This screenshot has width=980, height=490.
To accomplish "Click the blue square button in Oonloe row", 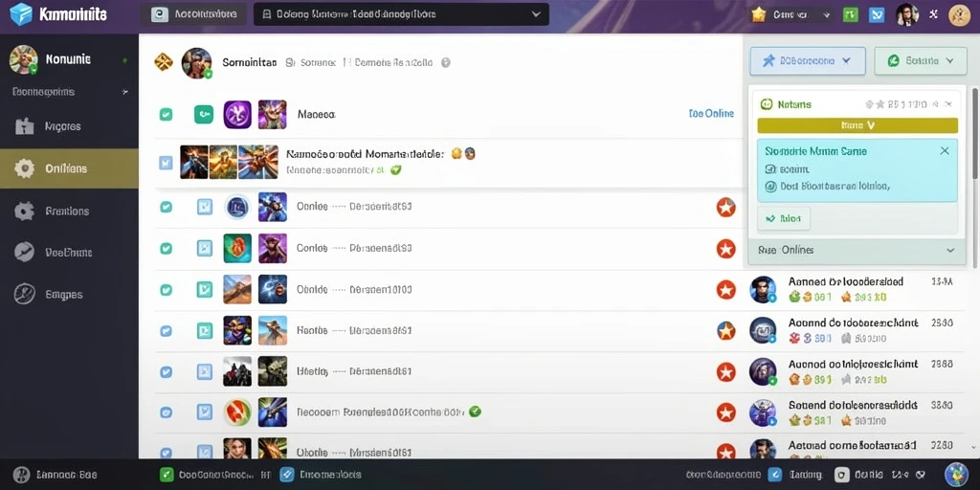I will (x=205, y=207).
